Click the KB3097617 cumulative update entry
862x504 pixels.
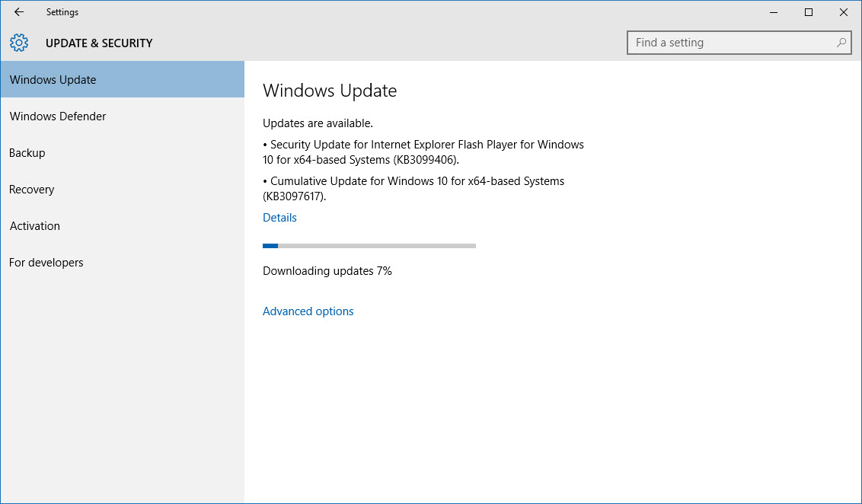[413, 189]
